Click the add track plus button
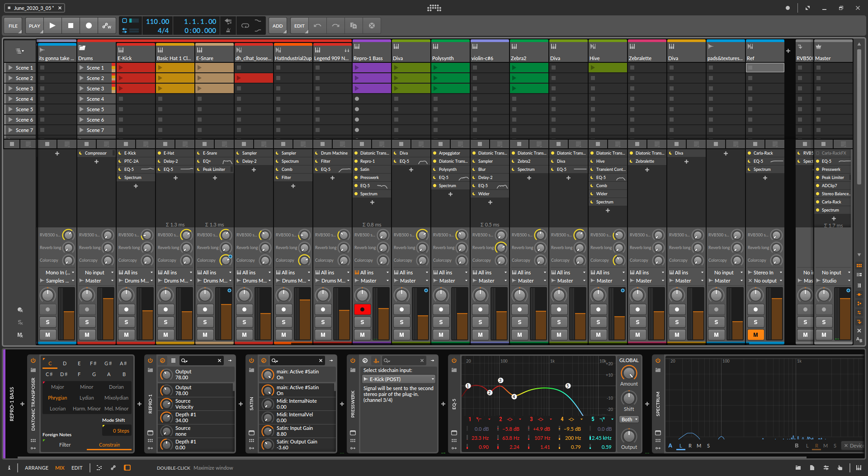 (788, 51)
